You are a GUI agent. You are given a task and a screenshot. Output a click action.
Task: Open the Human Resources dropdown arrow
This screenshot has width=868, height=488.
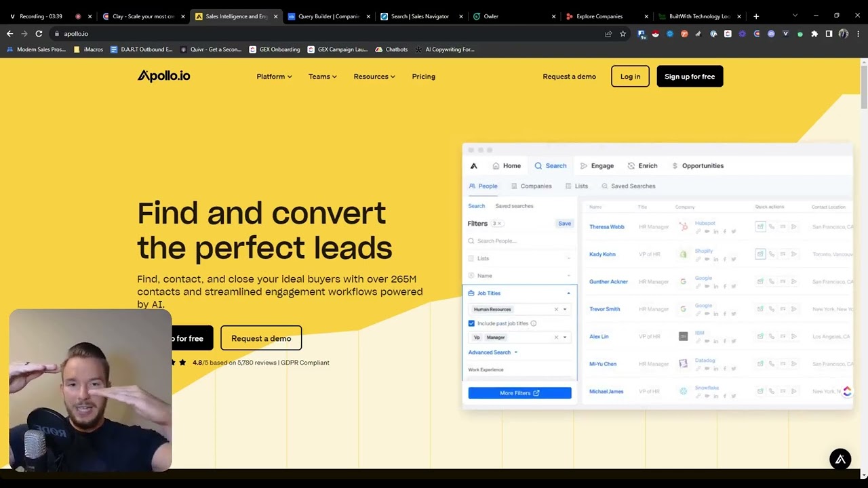point(565,309)
